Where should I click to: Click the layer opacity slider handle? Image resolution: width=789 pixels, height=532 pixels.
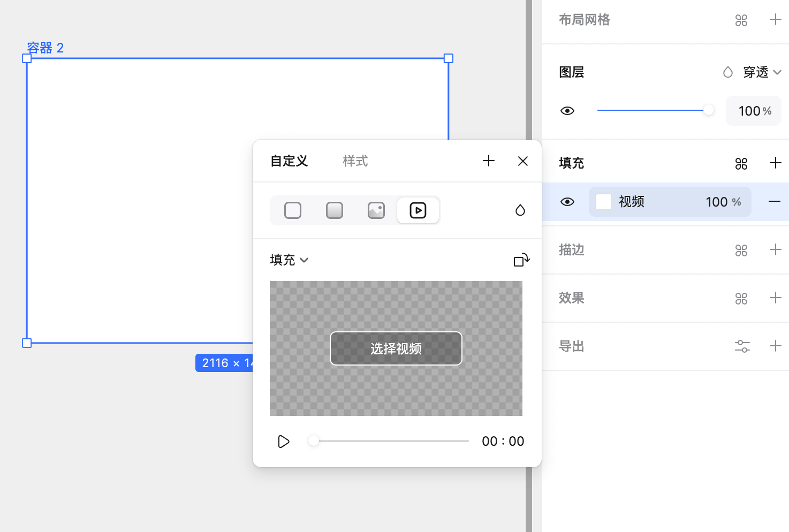pos(708,110)
